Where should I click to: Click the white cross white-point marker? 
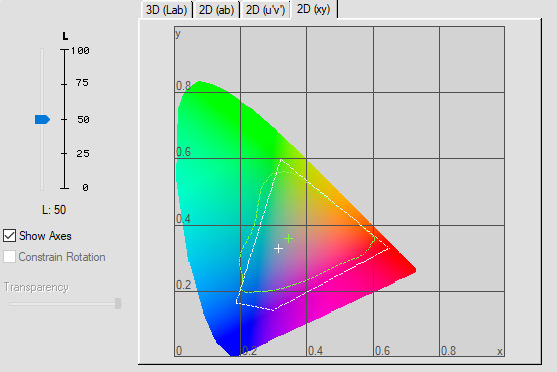tap(278, 248)
